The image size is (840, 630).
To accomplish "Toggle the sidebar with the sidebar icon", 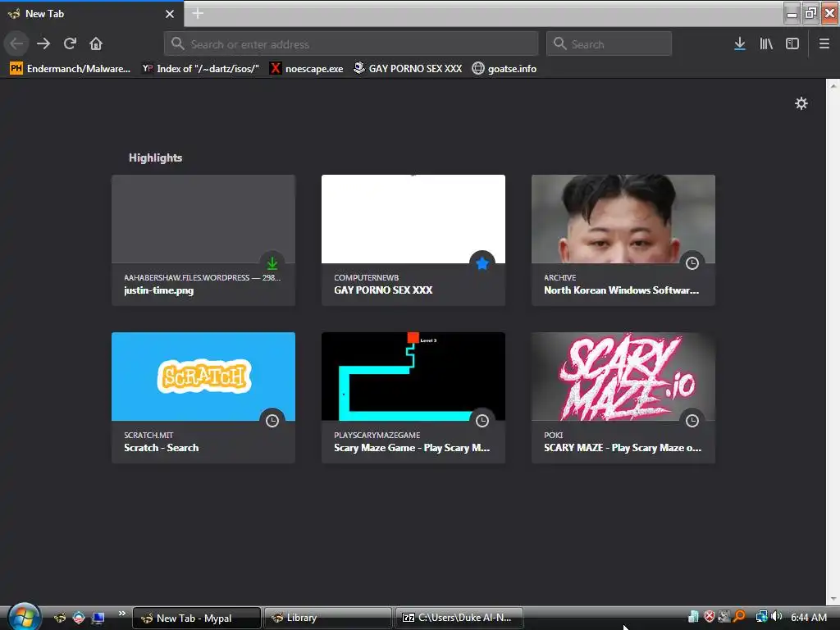I will [x=792, y=44].
